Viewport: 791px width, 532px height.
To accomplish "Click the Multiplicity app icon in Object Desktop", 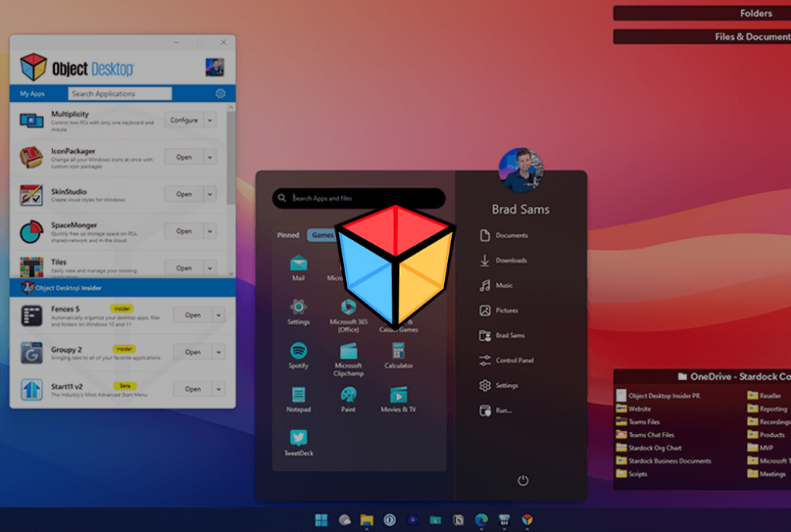I will click(31, 120).
